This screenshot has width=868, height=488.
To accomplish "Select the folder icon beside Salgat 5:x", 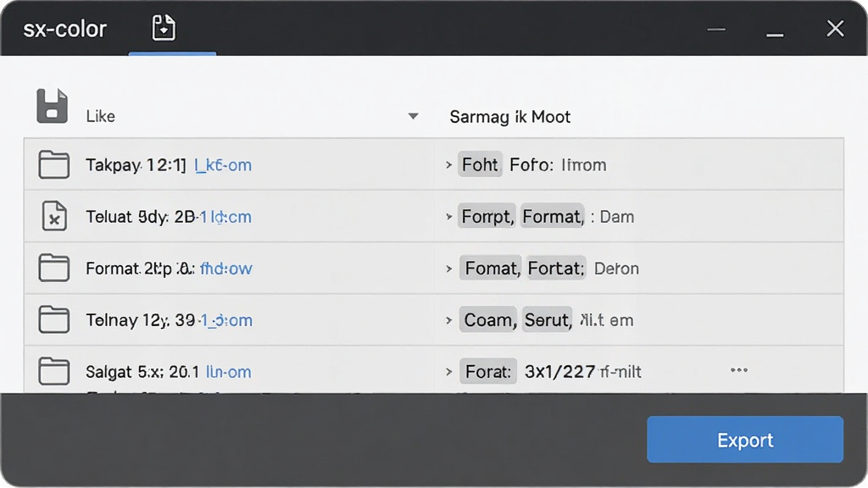I will (x=53, y=371).
